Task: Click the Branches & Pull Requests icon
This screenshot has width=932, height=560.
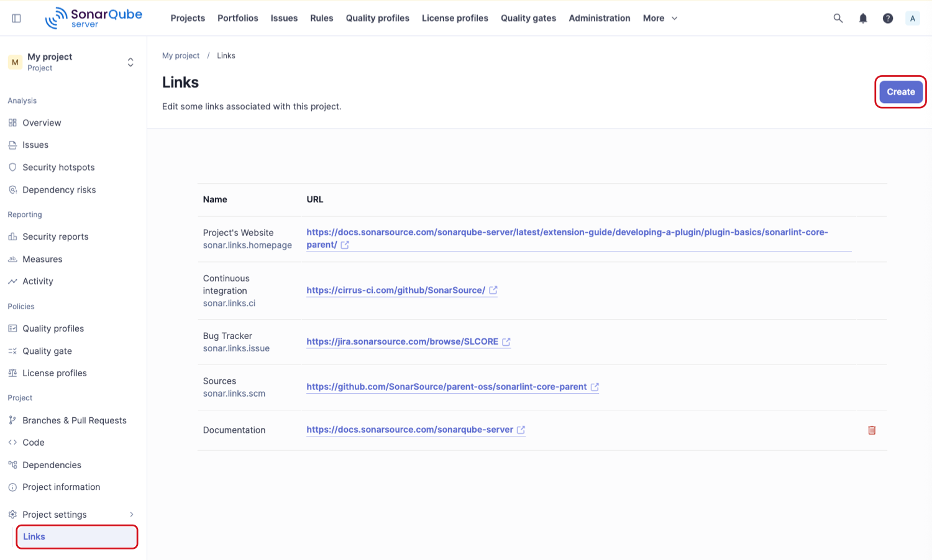Action: 12,420
